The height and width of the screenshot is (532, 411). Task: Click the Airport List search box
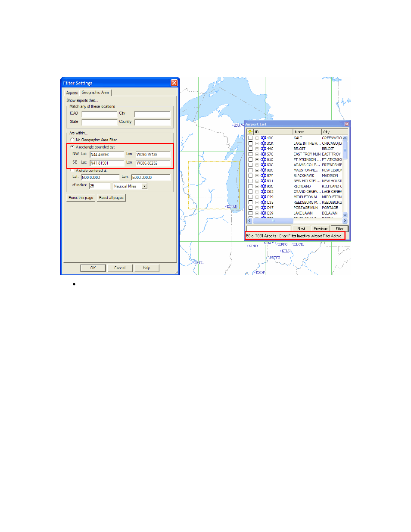[268, 229]
